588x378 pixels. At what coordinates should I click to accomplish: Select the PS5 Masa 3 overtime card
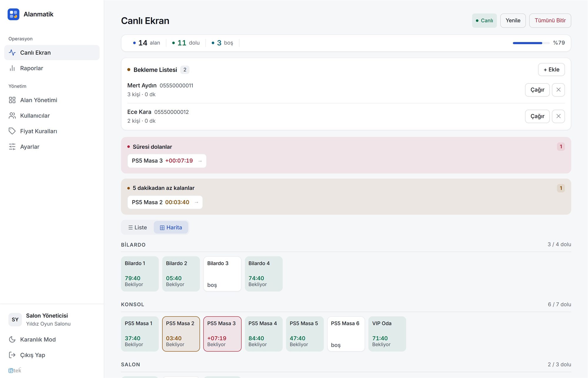click(222, 334)
